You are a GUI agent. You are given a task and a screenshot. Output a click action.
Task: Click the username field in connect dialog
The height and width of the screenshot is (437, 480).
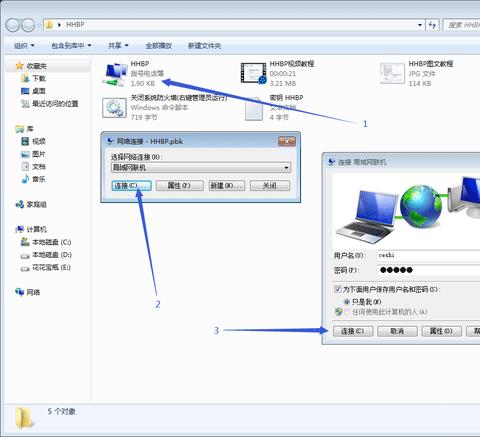429,255
